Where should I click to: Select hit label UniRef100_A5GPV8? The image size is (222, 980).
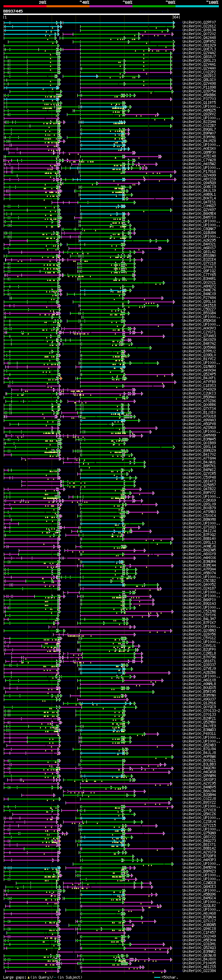[199, 424]
